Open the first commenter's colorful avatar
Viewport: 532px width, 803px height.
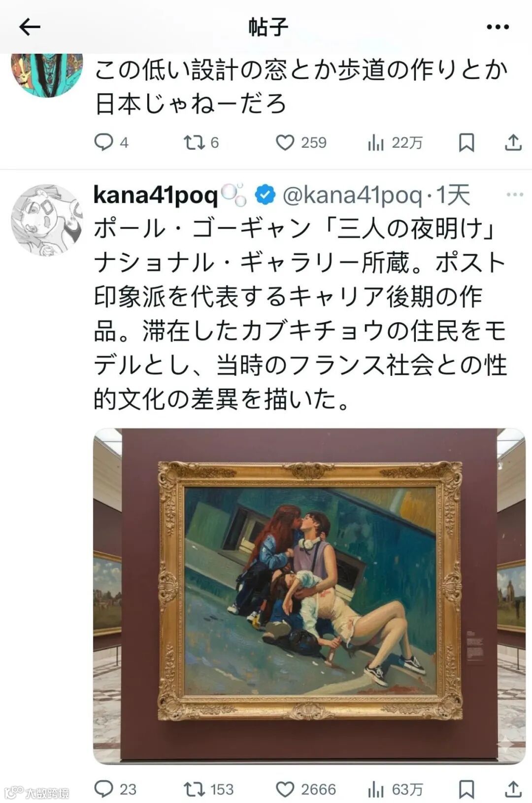47,75
